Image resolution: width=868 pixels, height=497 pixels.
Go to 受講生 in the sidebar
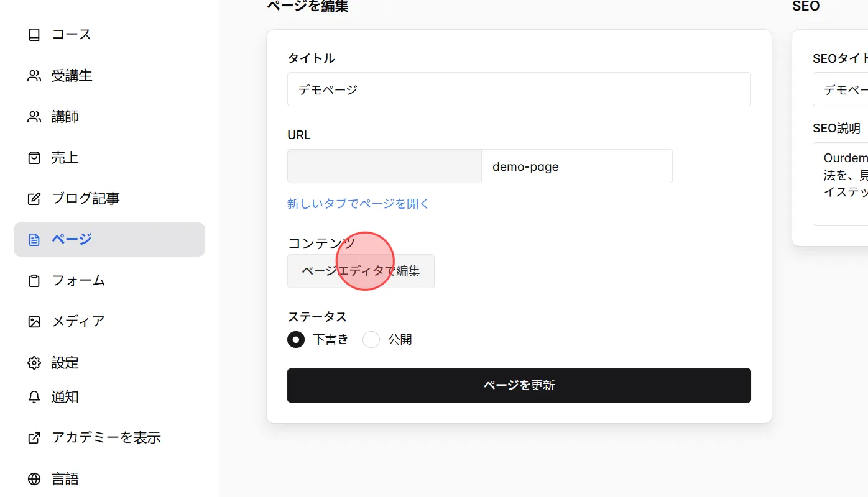coord(109,76)
